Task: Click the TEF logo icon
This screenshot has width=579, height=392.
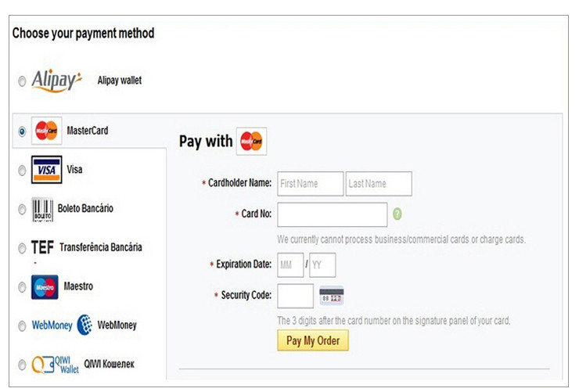Action: point(42,248)
